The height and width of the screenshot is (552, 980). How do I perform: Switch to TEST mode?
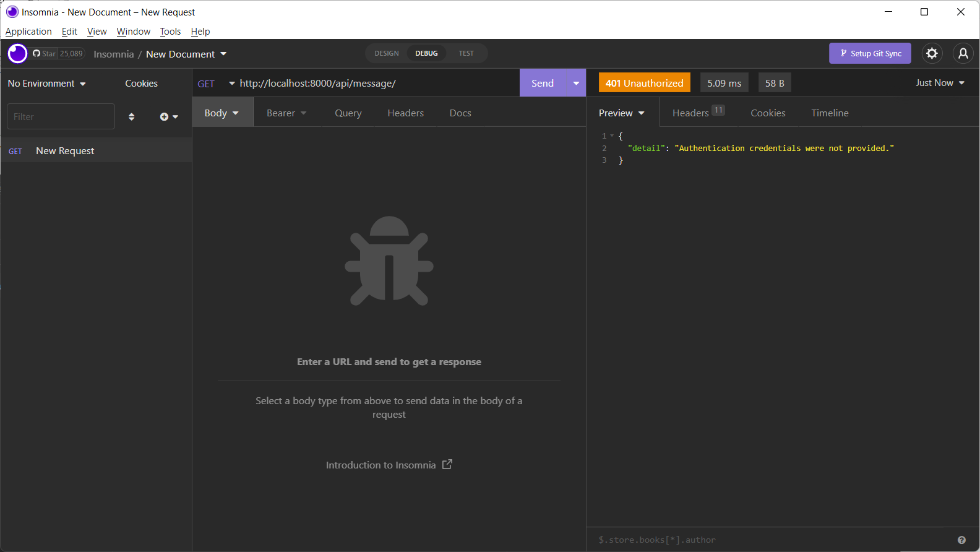tap(466, 53)
